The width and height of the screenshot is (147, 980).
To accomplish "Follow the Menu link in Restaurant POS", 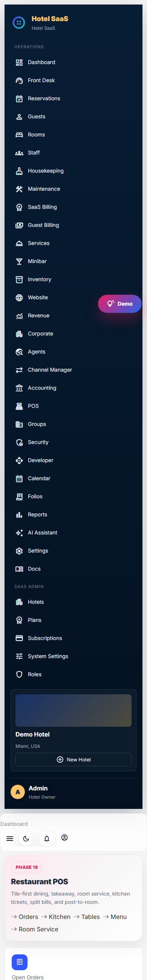I will coord(115,917).
